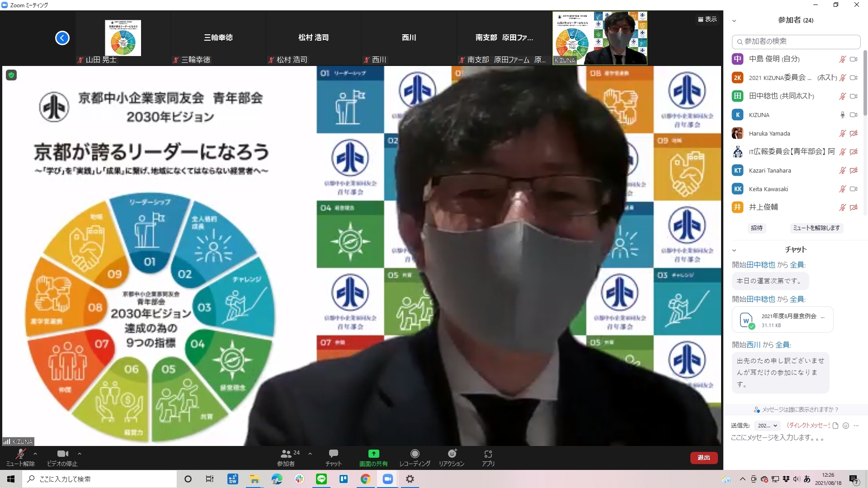
Task: Open the volume speaker tray icon
Action: [796, 479]
